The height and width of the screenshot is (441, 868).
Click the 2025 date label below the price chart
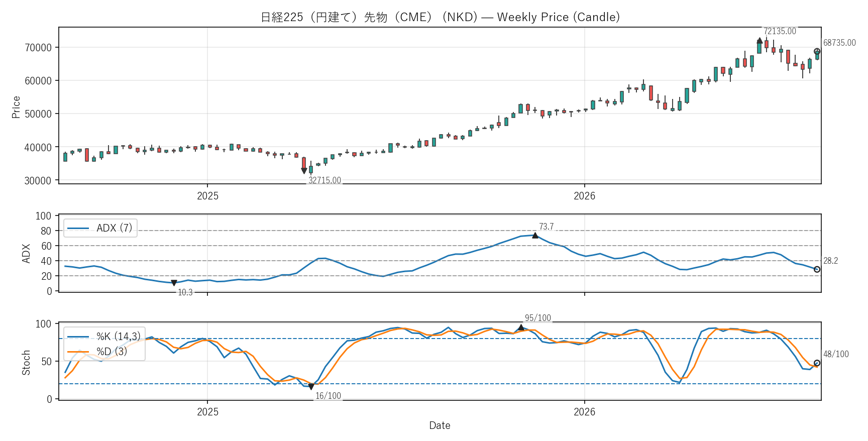207,196
